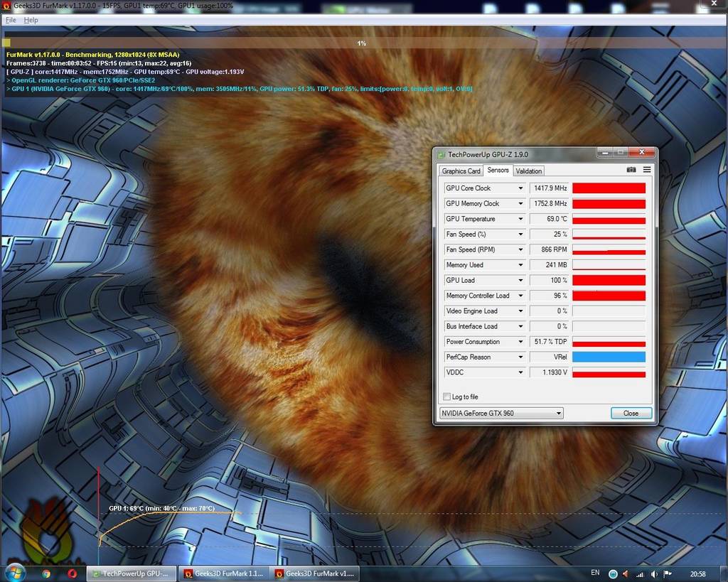This screenshot has height=582, width=728.
Task: Click the 51.7 % TDP value
Action: [x=550, y=341]
